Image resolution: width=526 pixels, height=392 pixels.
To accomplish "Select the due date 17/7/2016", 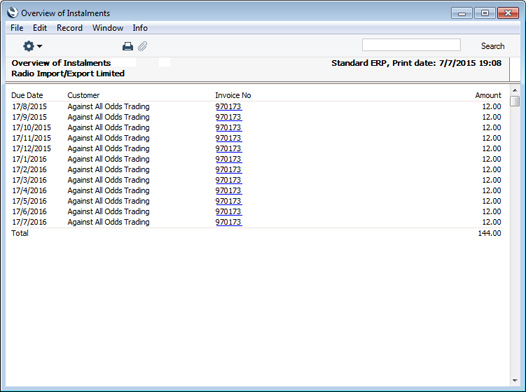I will tap(30, 222).
